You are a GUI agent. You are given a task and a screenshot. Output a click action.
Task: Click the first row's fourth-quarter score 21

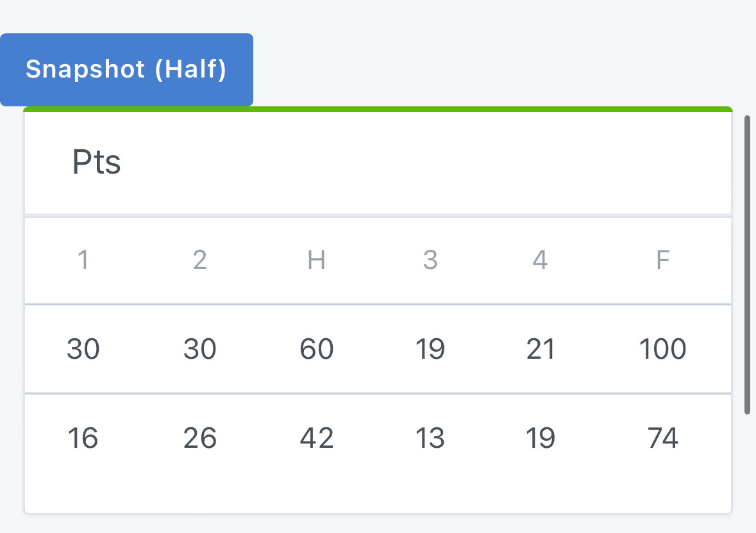540,349
